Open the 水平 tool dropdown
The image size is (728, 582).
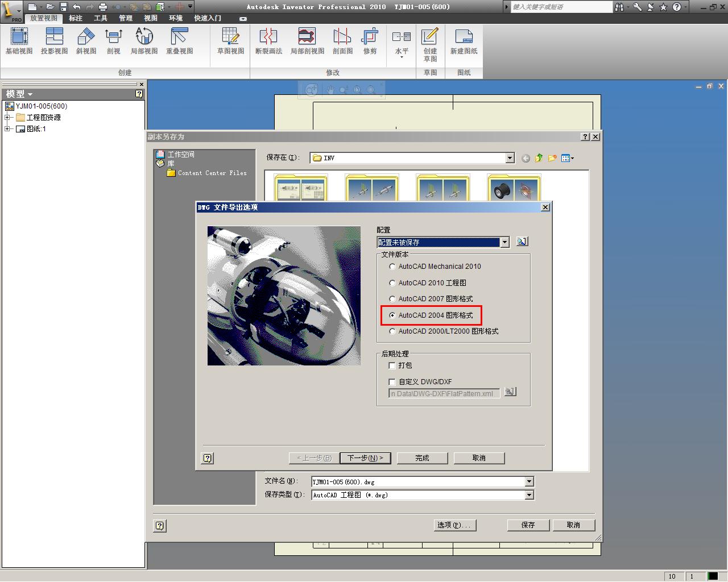pyautogui.click(x=402, y=57)
